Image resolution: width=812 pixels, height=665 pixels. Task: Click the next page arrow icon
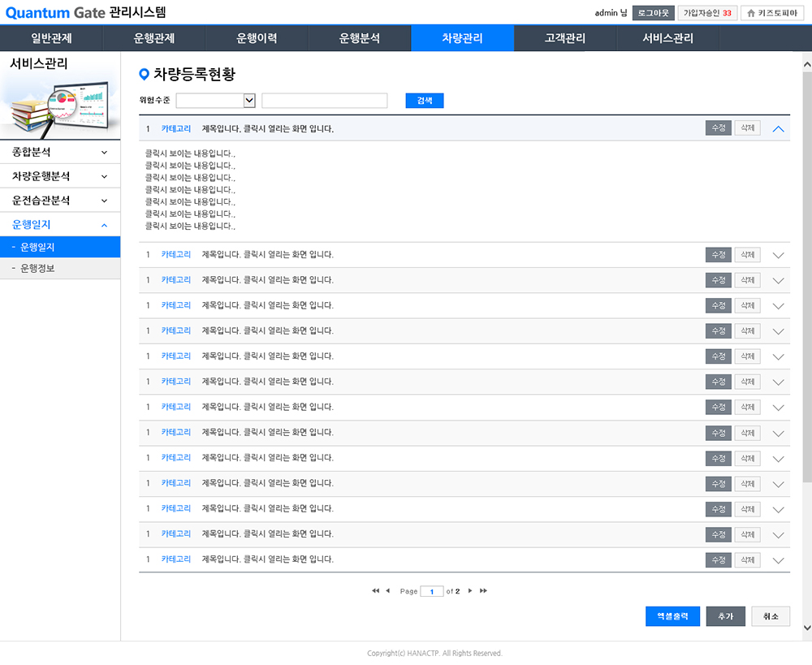pyautogui.click(x=470, y=591)
